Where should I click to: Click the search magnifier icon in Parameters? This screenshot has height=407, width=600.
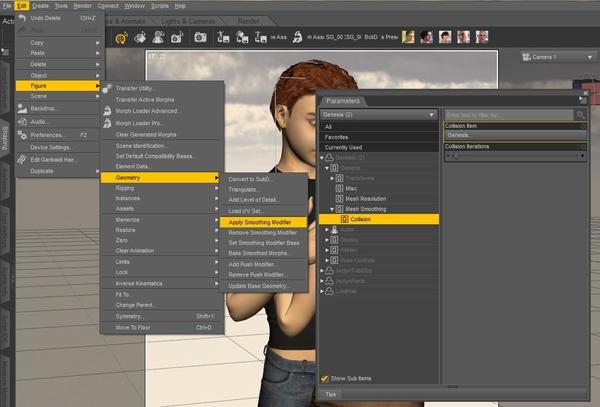[580, 115]
